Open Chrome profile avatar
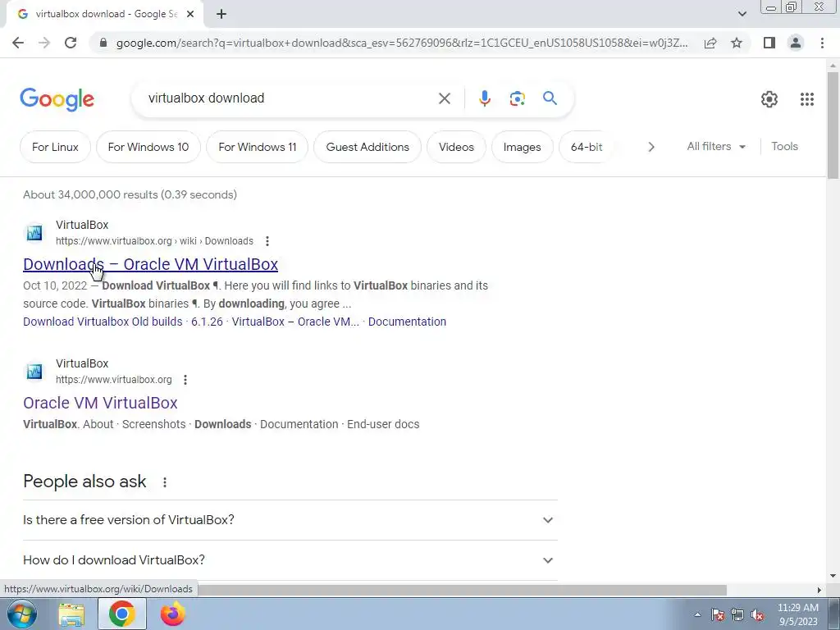Viewport: 840px width, 630px height. point(796,43)
